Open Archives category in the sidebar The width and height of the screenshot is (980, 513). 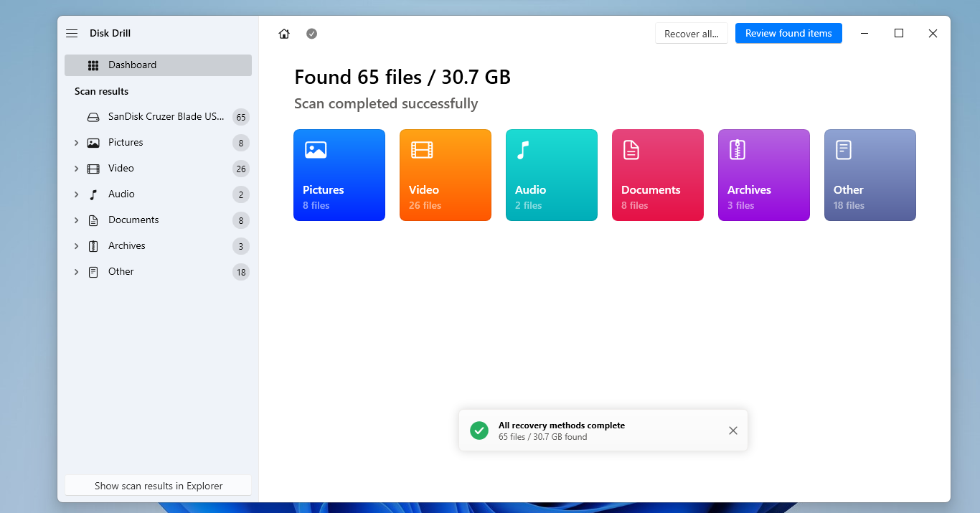(x=158, y=246)
